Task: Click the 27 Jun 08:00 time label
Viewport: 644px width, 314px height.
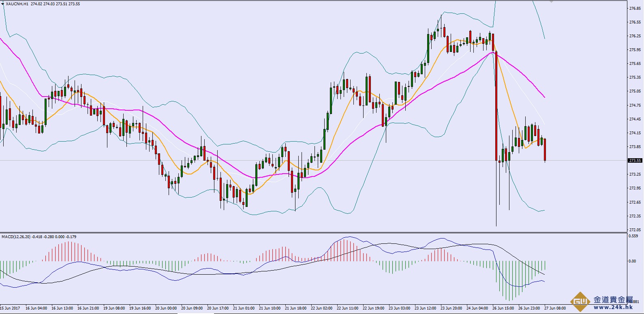Action: 555,308
